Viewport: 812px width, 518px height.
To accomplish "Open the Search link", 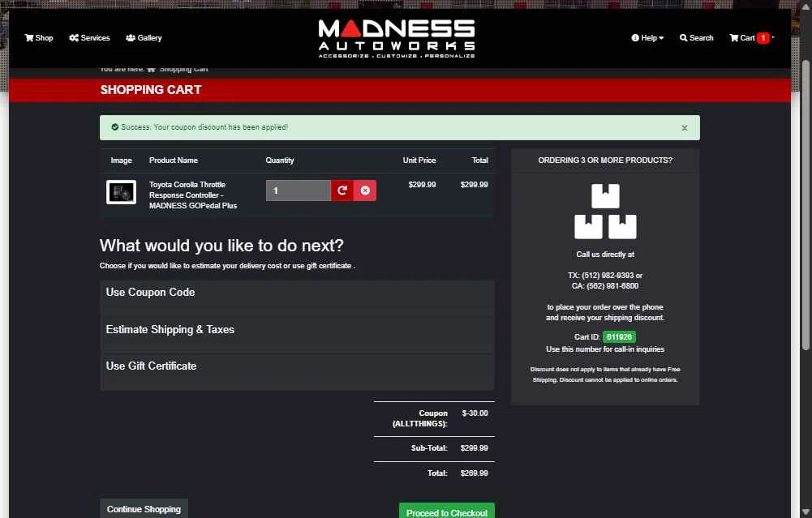I will click(697, 38).
